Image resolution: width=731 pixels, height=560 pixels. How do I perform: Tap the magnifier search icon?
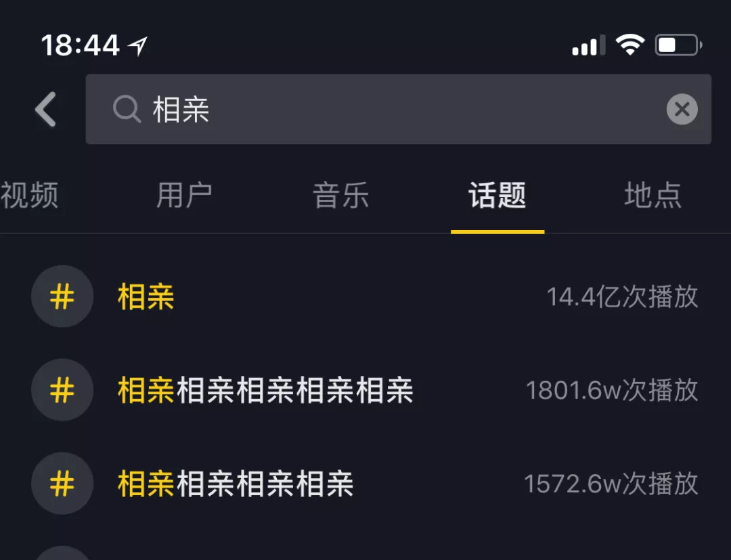point(126,109)
